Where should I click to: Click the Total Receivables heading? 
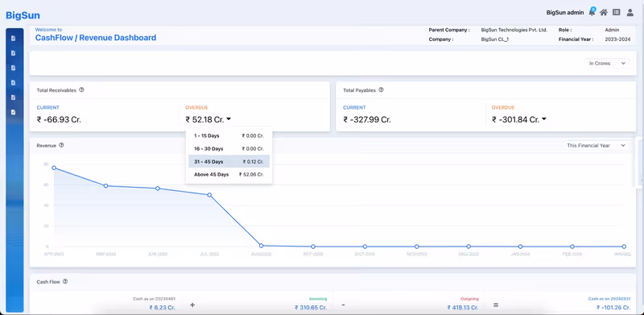point(56,90)
